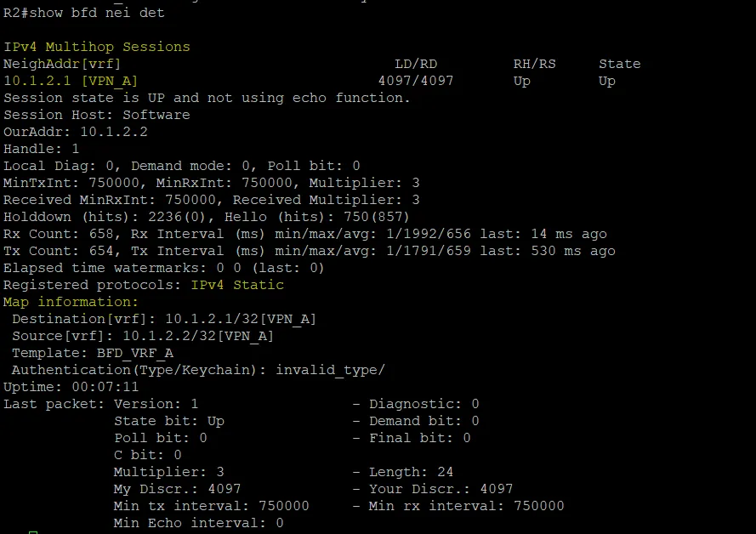Image resolution: width=756 pixels, height=534 pixels.
Task: Click the 'show bfd nei det' command text
Action: pos(96,13)
